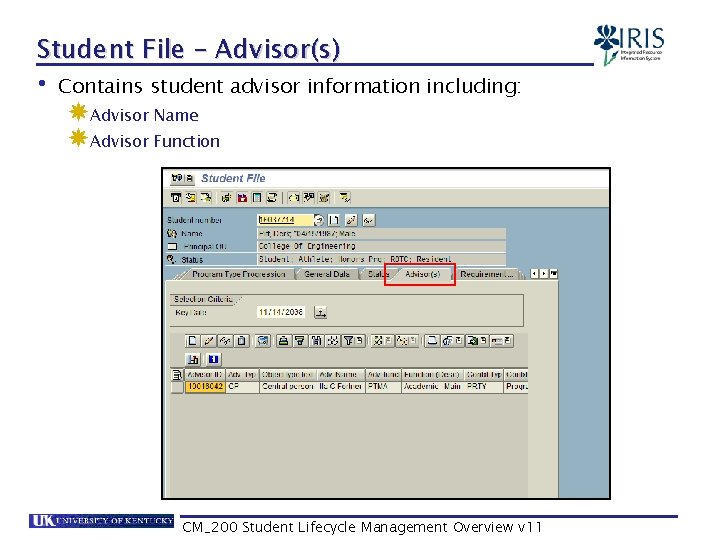The image size is (720, 540).
Task: Click the Display glasses icon in grid toolbar
Action: point(225,341)
